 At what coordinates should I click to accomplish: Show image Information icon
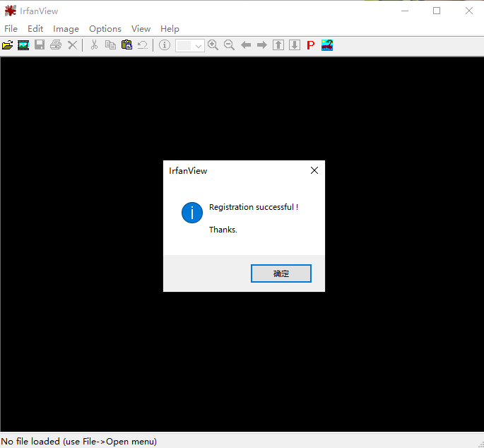[x=165, y=45]
